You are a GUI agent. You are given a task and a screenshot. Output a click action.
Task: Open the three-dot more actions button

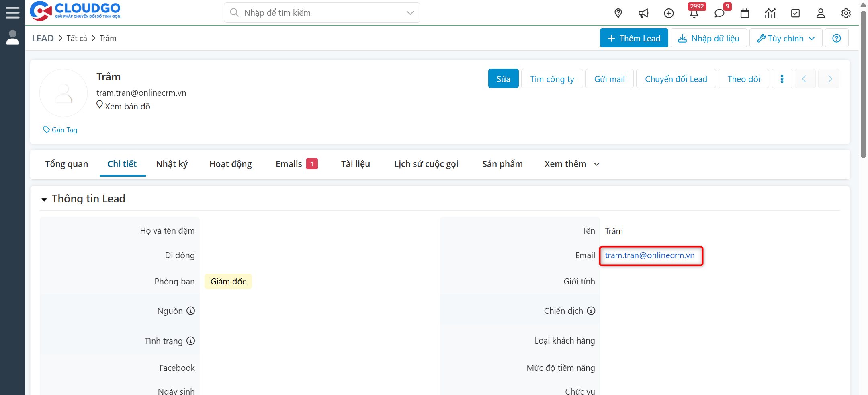(782, 79)
